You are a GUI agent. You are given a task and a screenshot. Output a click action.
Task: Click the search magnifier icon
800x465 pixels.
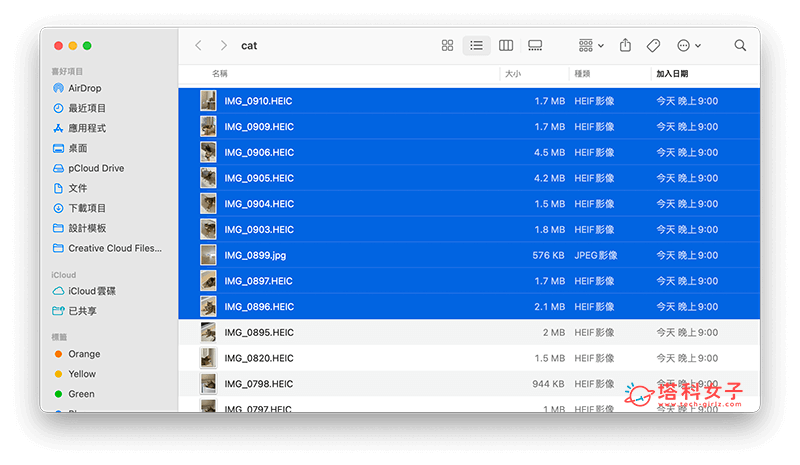[x=740, y=46]
